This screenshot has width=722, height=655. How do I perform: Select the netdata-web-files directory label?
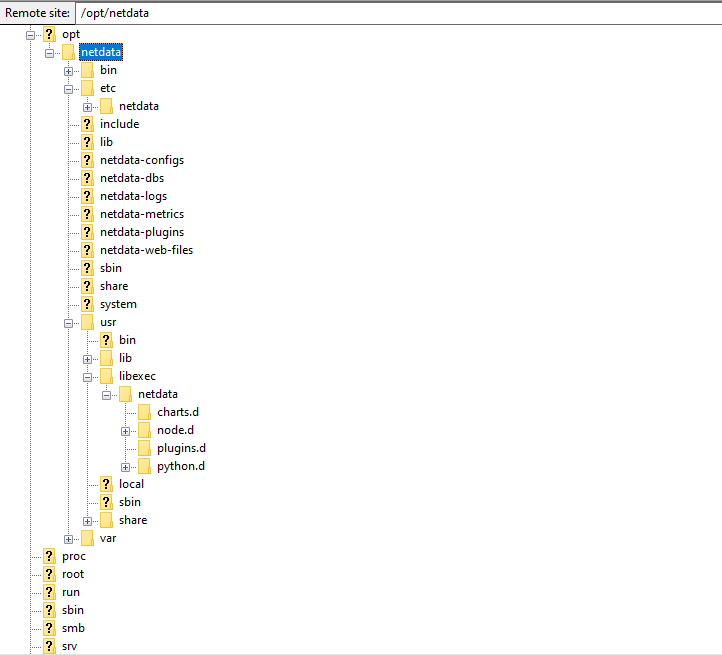click(146, 250)
